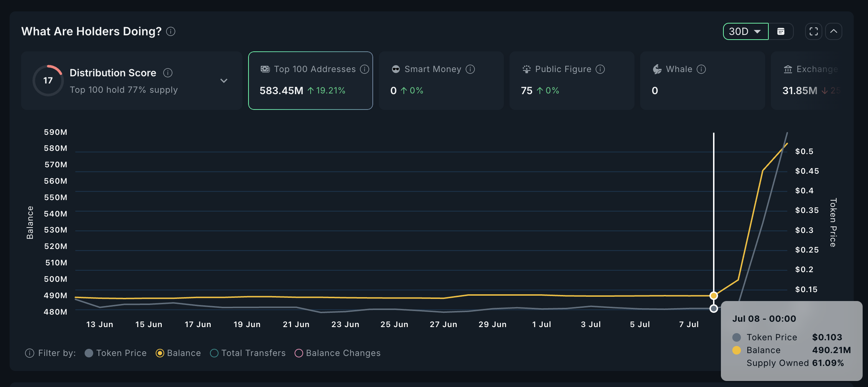Collapse the holders panel with the up chevron
The image size is (868, 387).
833,31
